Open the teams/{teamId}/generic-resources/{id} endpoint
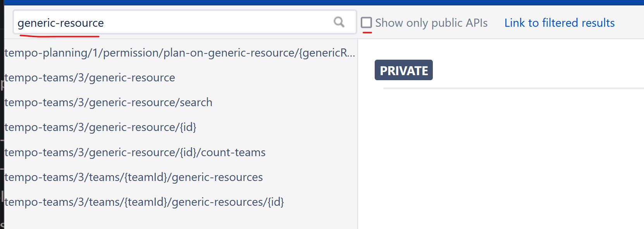 click(144, 202)
